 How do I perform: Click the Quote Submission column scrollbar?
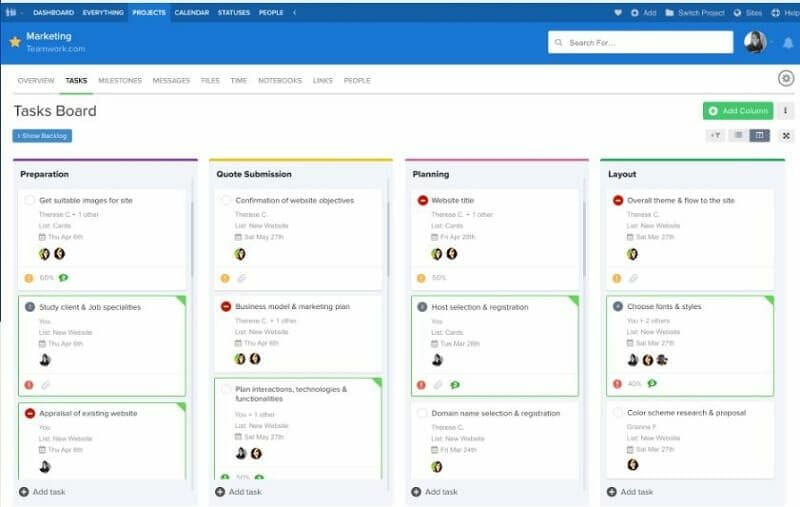tap(388, 240)
